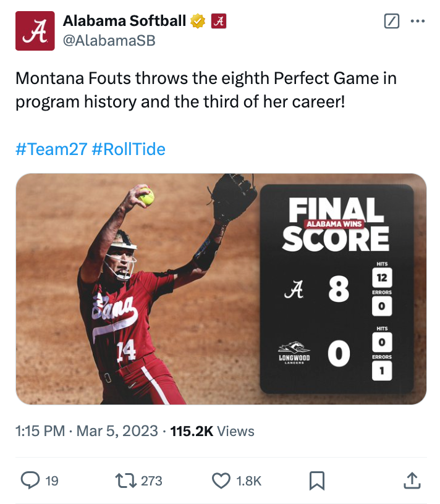The width and height of the screenshot is (440, 504).
Task: Click the 273 repost count
Action: (152, 481)
